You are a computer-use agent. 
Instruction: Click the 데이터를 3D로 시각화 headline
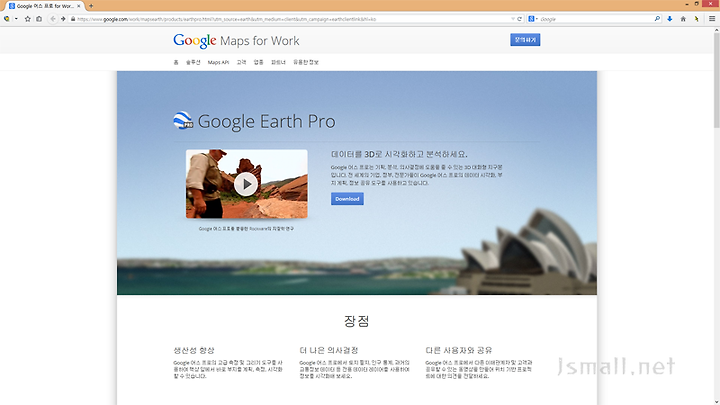[399, 154]
